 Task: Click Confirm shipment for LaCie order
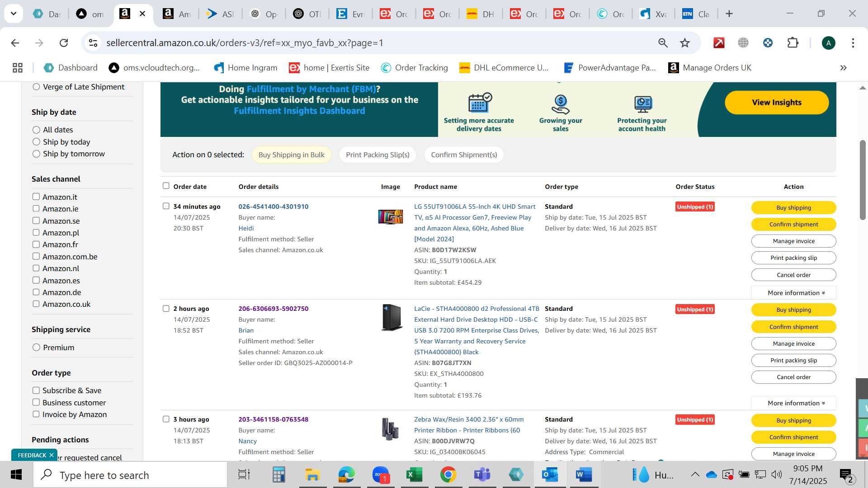(794, 327)
